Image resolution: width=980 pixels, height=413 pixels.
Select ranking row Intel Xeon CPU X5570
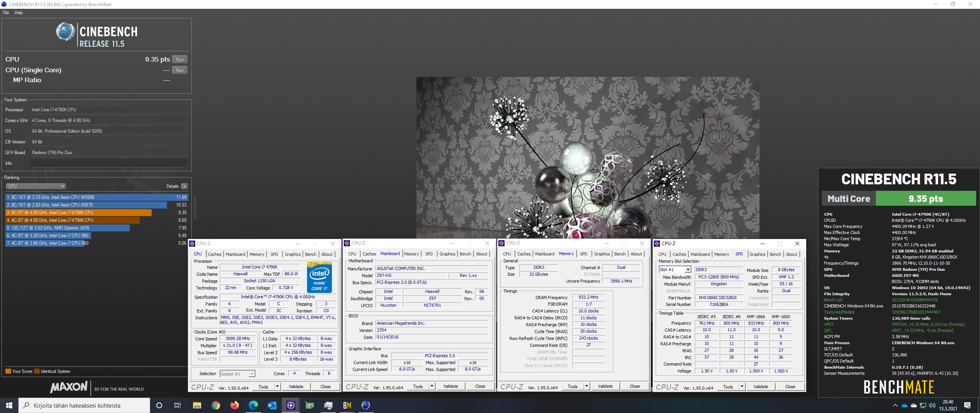(96, 205)
